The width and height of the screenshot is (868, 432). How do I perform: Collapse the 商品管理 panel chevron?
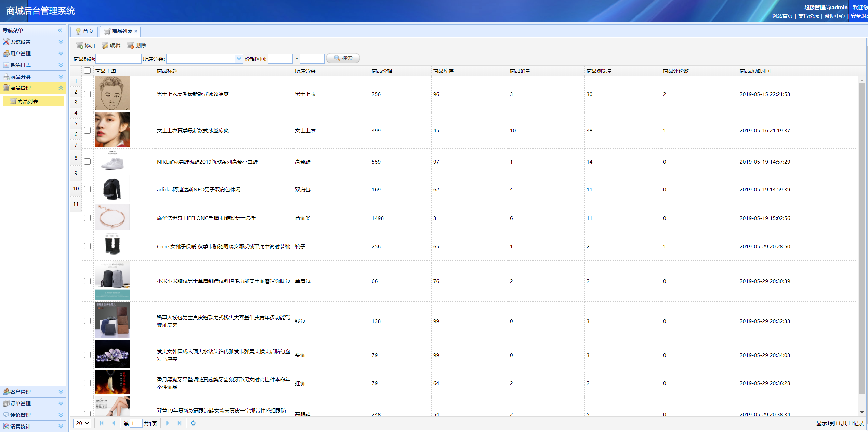[x=61, y=88]
